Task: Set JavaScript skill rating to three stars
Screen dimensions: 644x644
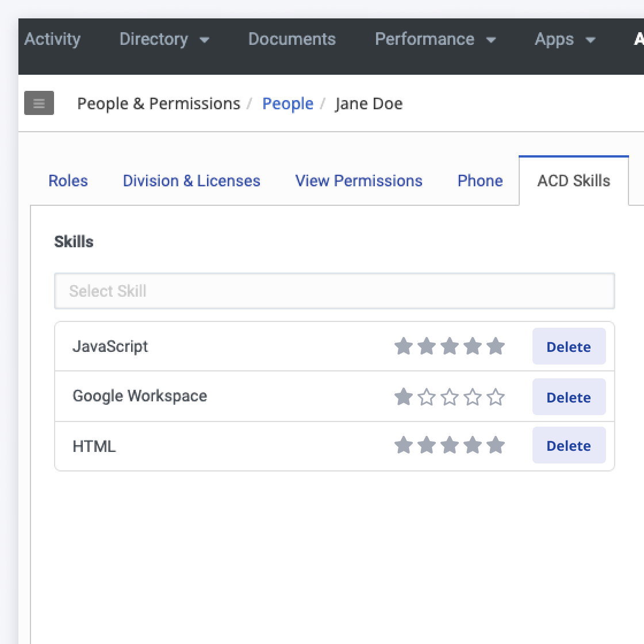Action: point(450,347)
